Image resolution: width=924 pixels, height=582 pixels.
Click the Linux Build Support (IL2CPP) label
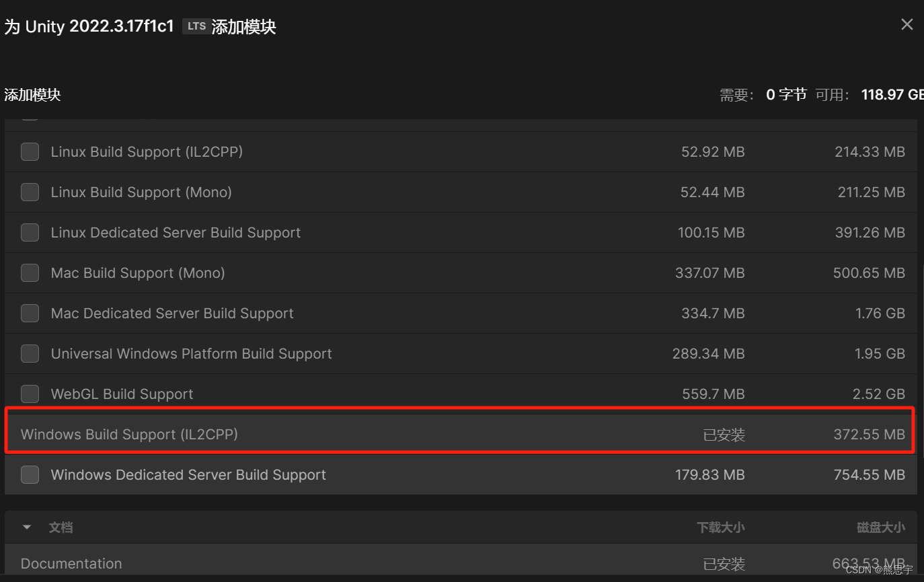coord(147,152)
